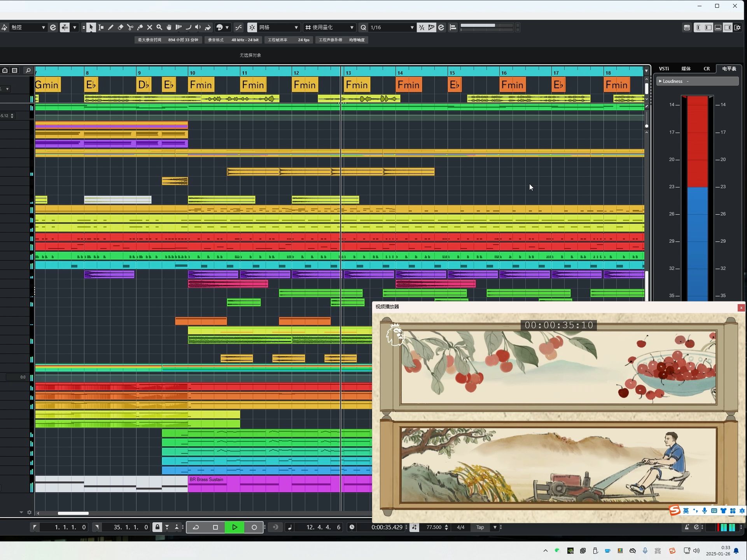Click the tempo stepper arrows beside 77.500
The height and width of the screenshot is (560, 747).
(446, 527)
